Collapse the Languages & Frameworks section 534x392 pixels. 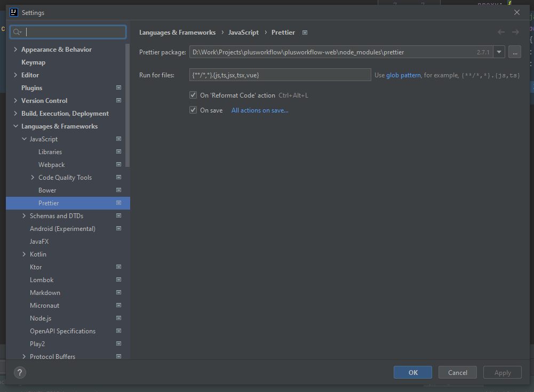point(15,126)
